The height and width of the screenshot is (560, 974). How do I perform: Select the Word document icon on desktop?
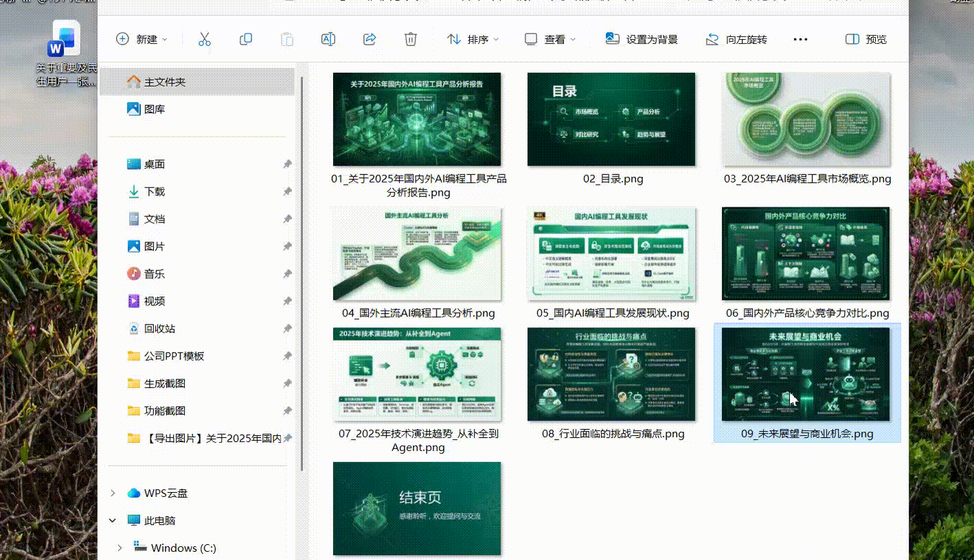tap(67, 54)
